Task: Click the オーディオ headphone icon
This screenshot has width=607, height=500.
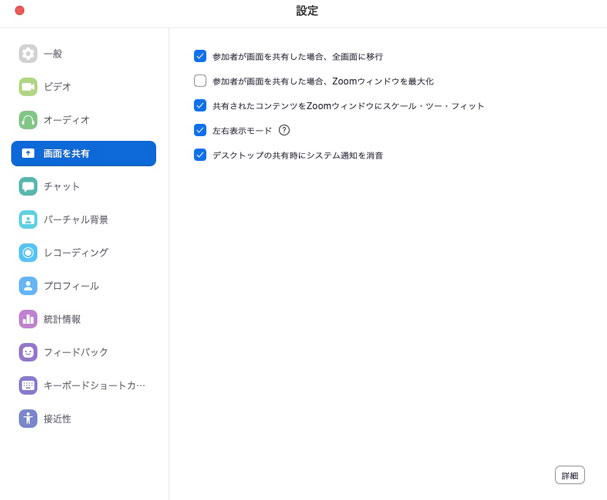Action: click(x=28, y=120)
